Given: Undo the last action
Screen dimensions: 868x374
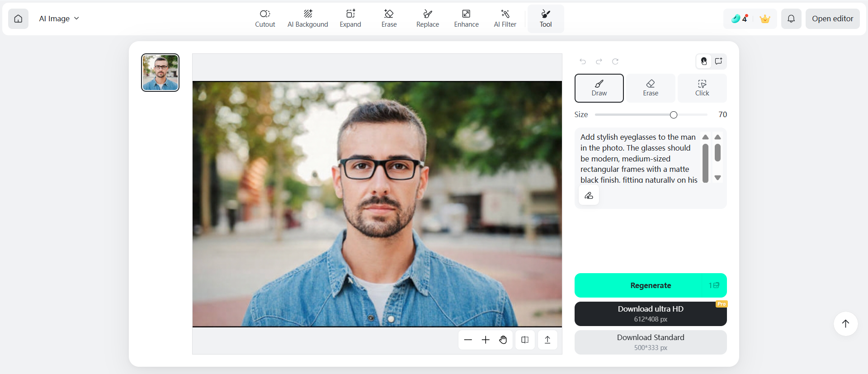Looking at the screenshot, I should pos(583,62).
